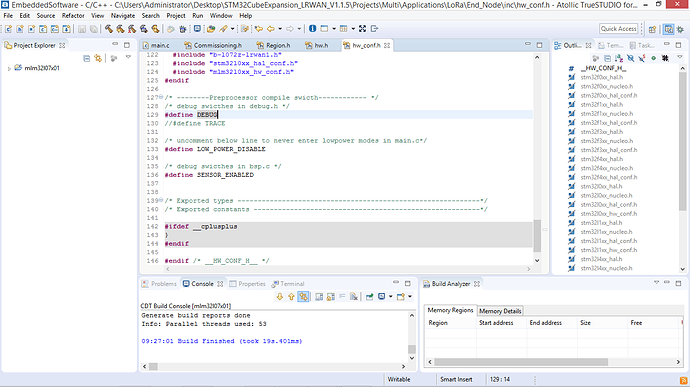Toggle Hide Fields in Outline toolbar
This screenshot has height=387, width=690.
tap(630, 58)
